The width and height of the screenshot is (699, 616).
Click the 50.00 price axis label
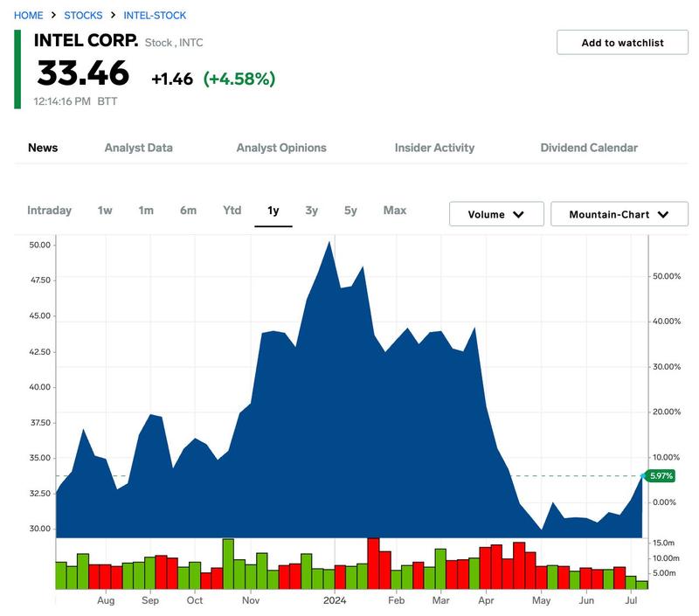click(40, 245)
